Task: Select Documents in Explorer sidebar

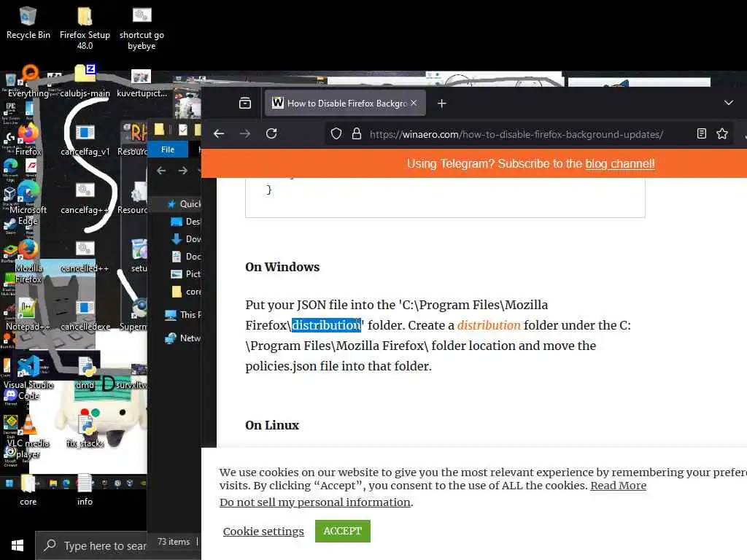Action: coord(186,257)
